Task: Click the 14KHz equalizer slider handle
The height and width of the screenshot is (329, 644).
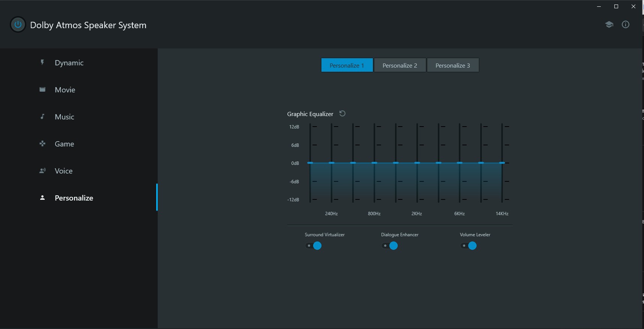Action: (x=502, y=163)
